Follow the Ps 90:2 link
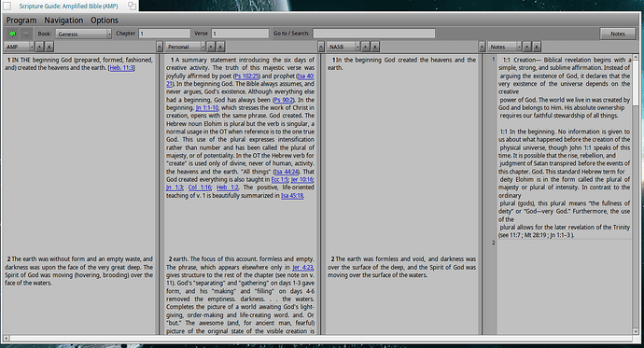This screenshot has height=348, width=644. click(x=284, y=100)
